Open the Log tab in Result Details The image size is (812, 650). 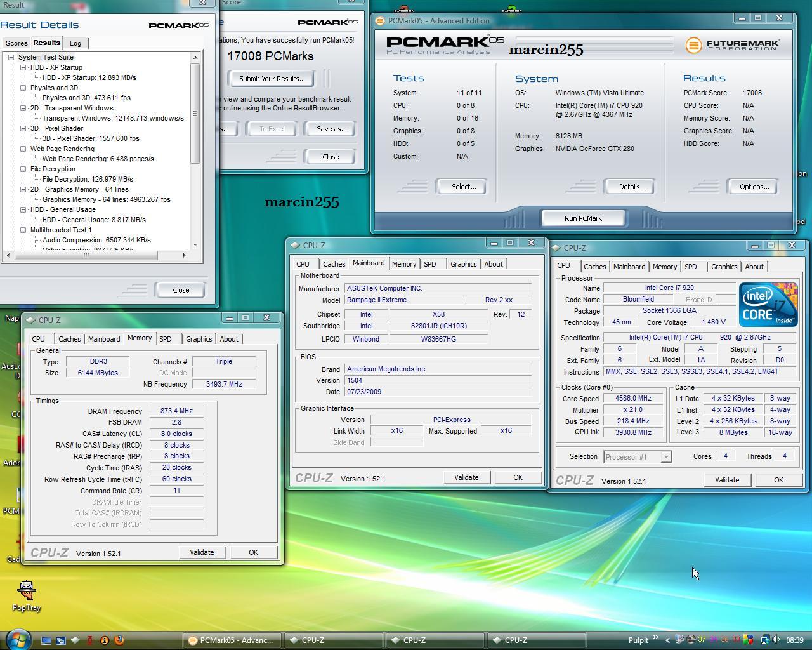tap(75, 43)
